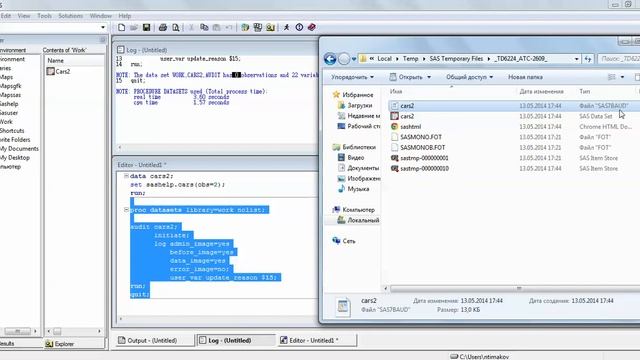The image size is (640, 360).
Task: Click the New Library icon in toolbar
Action: [x=245, y=27]
